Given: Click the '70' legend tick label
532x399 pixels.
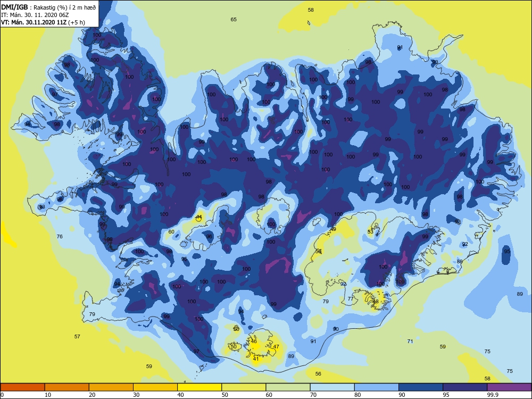Looking at the screenshot, I should coord(313,395).
